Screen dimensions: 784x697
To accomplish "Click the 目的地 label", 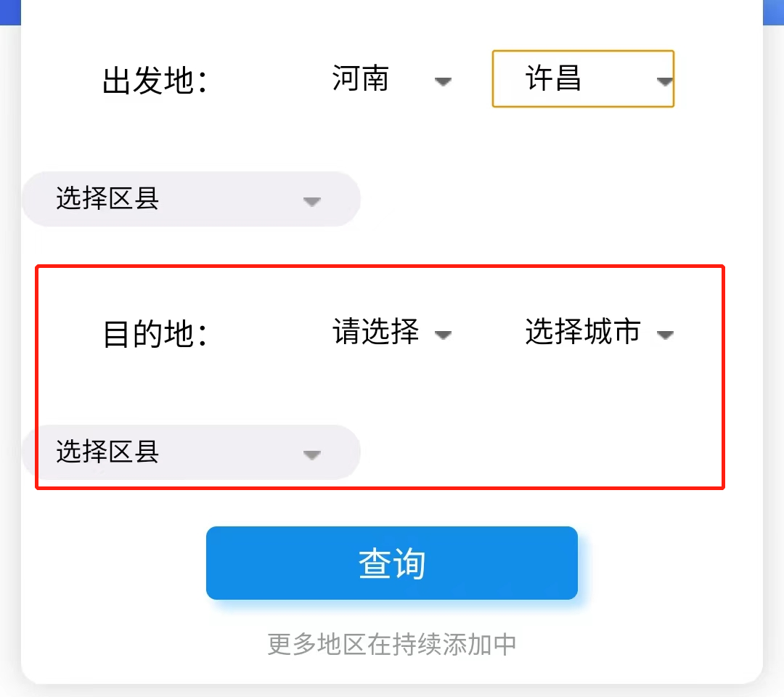I will [155, 335].
